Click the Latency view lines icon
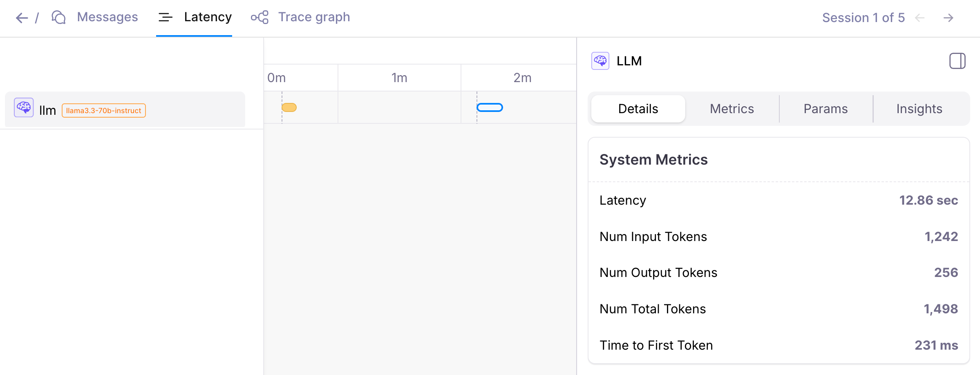This screenshot has height=375, width=980. 165,17
